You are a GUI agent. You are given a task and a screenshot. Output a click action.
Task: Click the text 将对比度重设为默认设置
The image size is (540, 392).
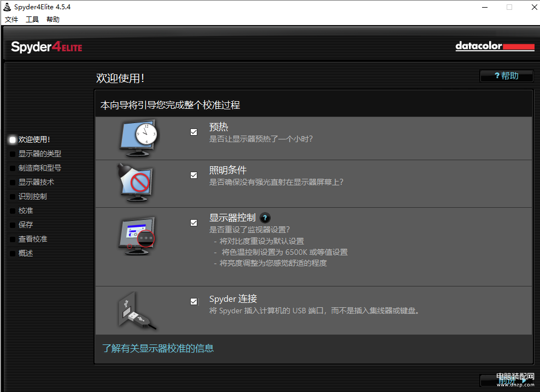[262, 241]
